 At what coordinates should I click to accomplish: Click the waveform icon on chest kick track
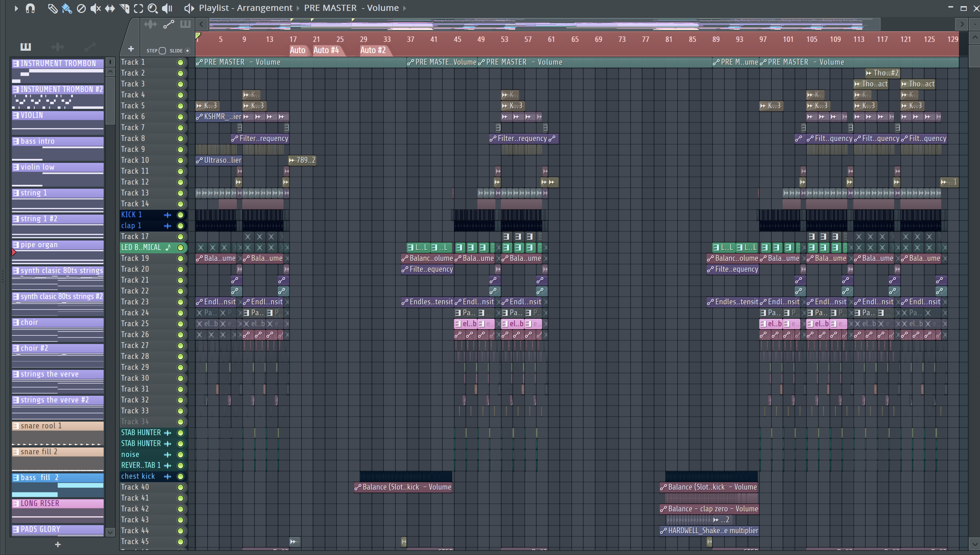(x=167, y=476)
